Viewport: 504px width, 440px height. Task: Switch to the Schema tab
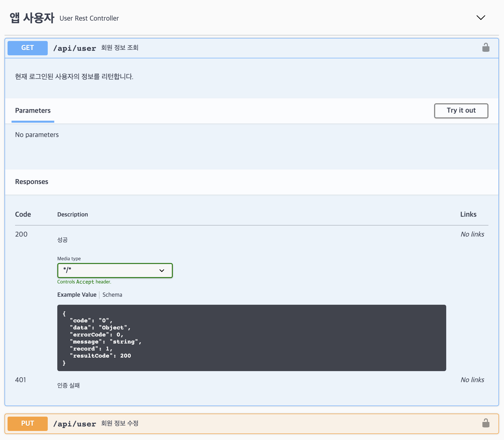pyautogui.click(x=112, y=295)
